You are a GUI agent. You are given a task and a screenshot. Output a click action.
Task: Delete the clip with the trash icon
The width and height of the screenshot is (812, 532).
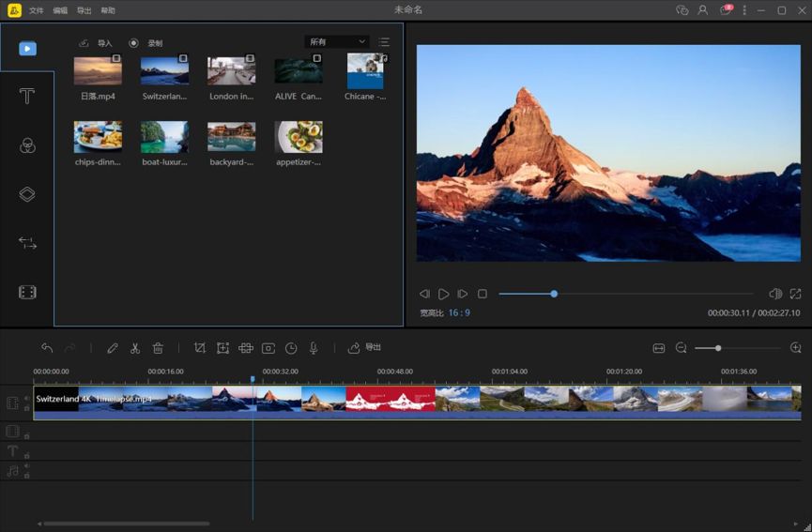[158, 348]
